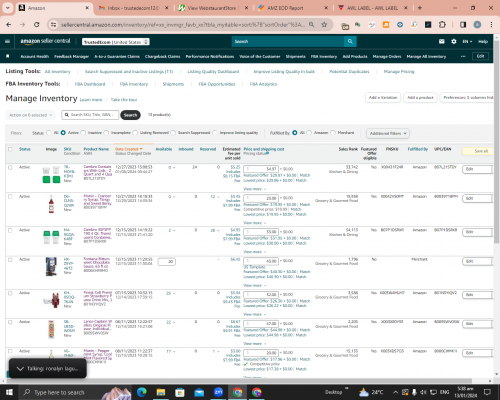Open the Seller Central hamburger menu
Image resolution: width=500 pixels, height=400 pixels.
coord(7,41)
